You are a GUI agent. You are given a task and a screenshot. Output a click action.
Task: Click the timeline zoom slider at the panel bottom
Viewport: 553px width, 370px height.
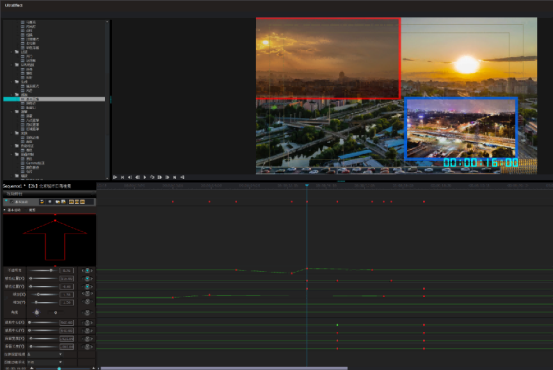click(x=62, y=368)
